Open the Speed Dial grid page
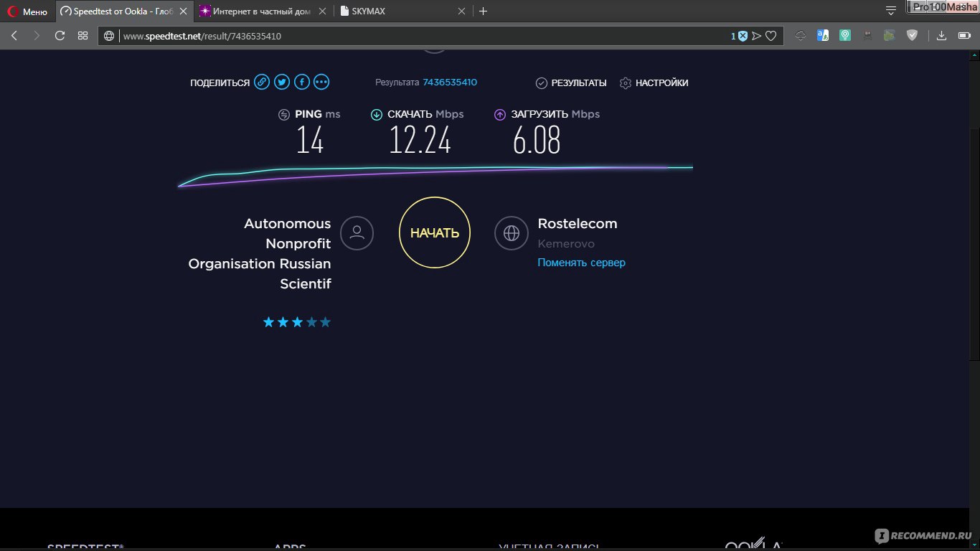The height and width of the screenshot is (551, 980). 83,36
